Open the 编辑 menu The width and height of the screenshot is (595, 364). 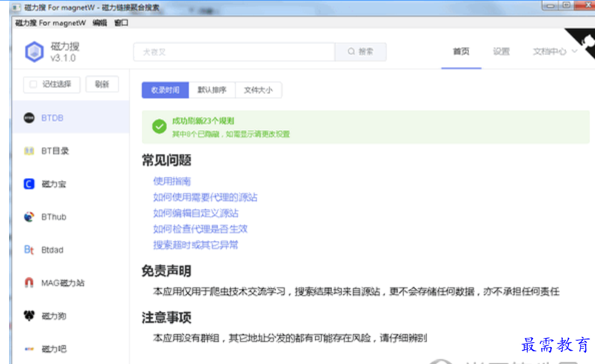(x=99, y=23)
